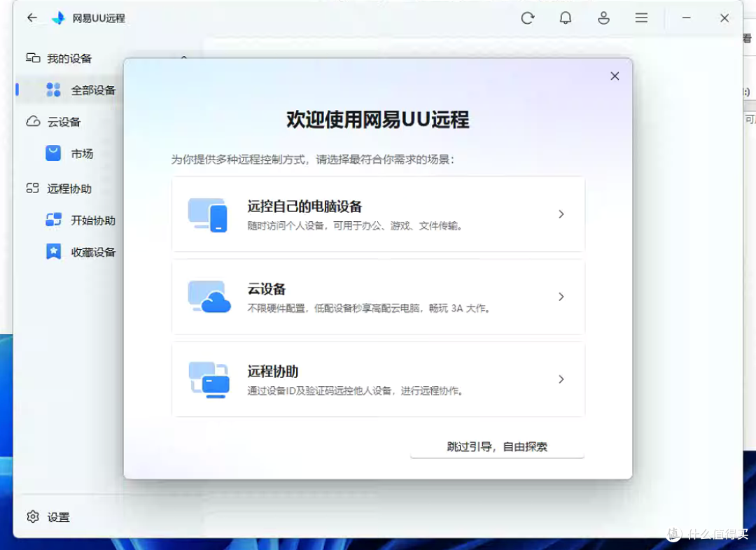Expand chevron on 远控自己的电脑设备 card
The width and height of the screenshot is (756, 550).
coord(561,214)
